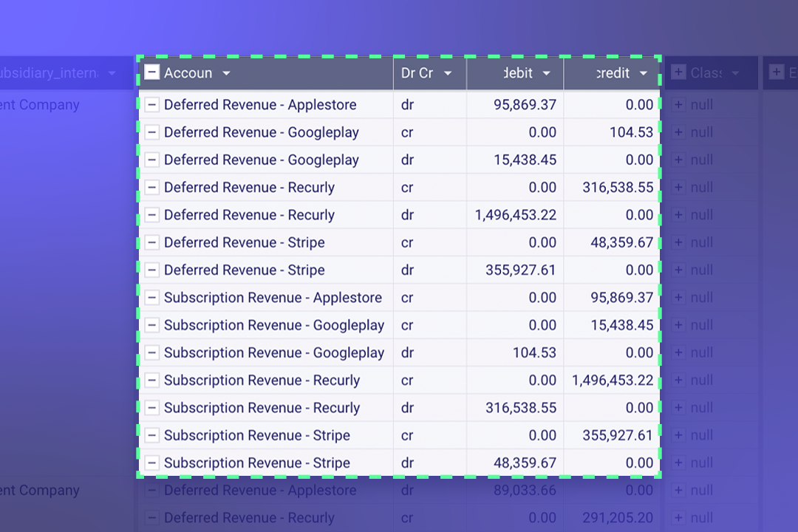Select 'dr' in the Subscription Revenue - Googleplay row
Image resolution: width=798 pixels, height=532 pixels.
(x=407, y=352)
